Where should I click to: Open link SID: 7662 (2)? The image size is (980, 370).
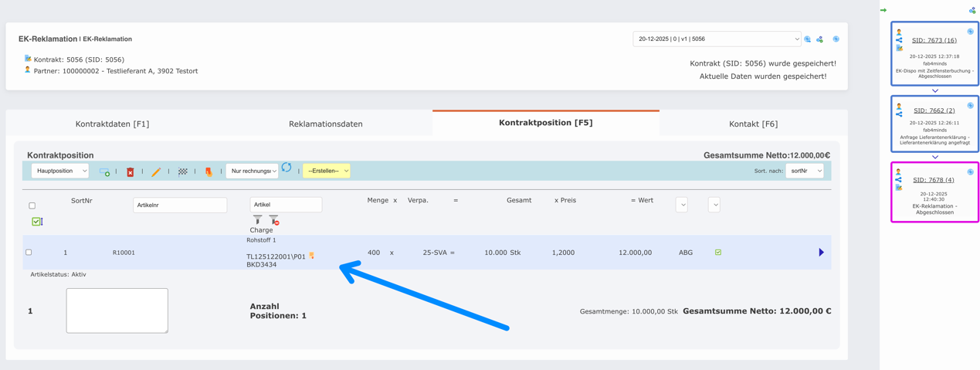point(934,110)
